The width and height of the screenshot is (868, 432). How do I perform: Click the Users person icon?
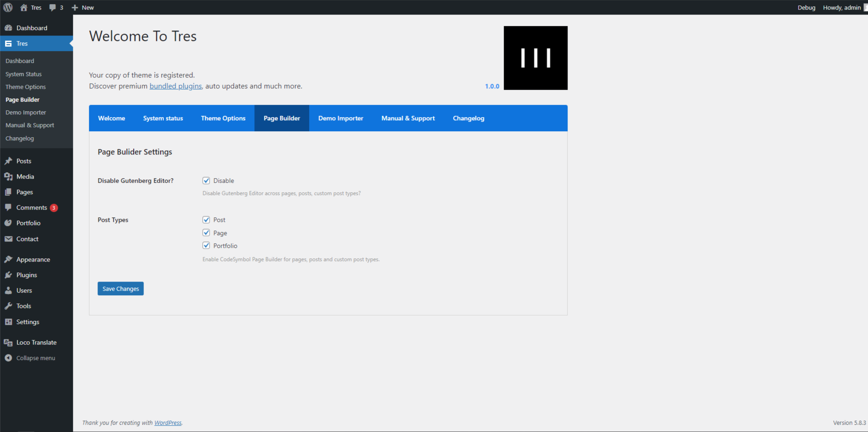tap(8, 290)
